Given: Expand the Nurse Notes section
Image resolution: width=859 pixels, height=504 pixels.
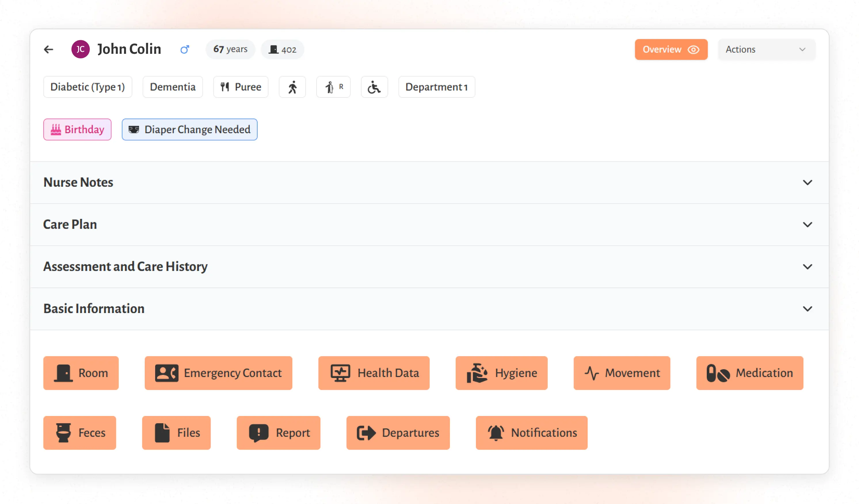Looking at the screenshot, I should pyautogui.click(x=429, y=183).
